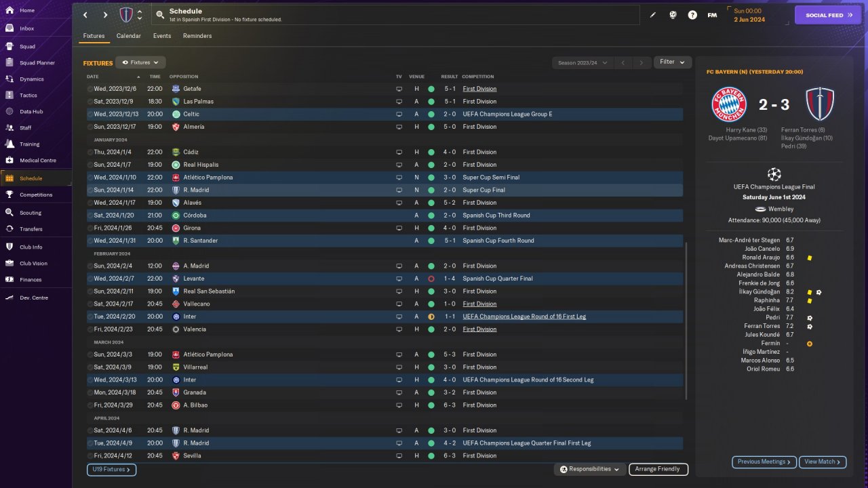Toggle the circle beside the Las Palmas fixture

(x=90, y=102)
